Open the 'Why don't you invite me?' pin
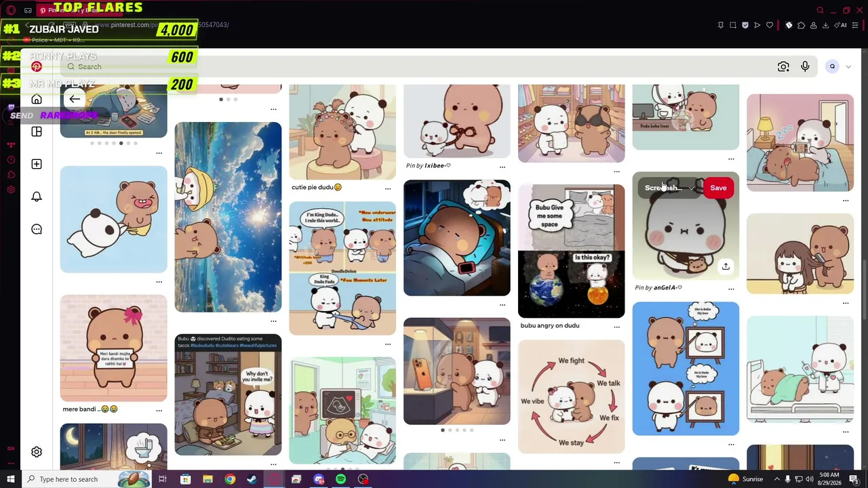Image resolution: width=868 pixels, height=488 pixels. 228,394
